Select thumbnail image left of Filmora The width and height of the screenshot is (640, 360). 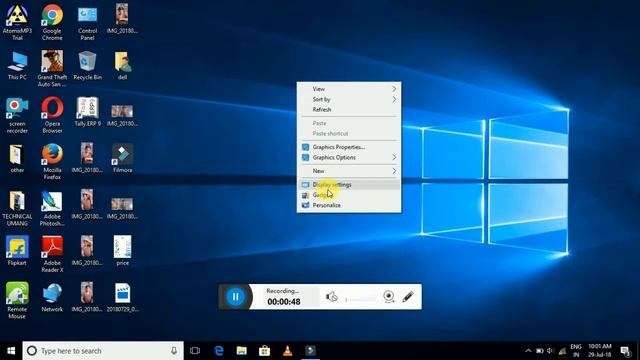pos(87,158)
